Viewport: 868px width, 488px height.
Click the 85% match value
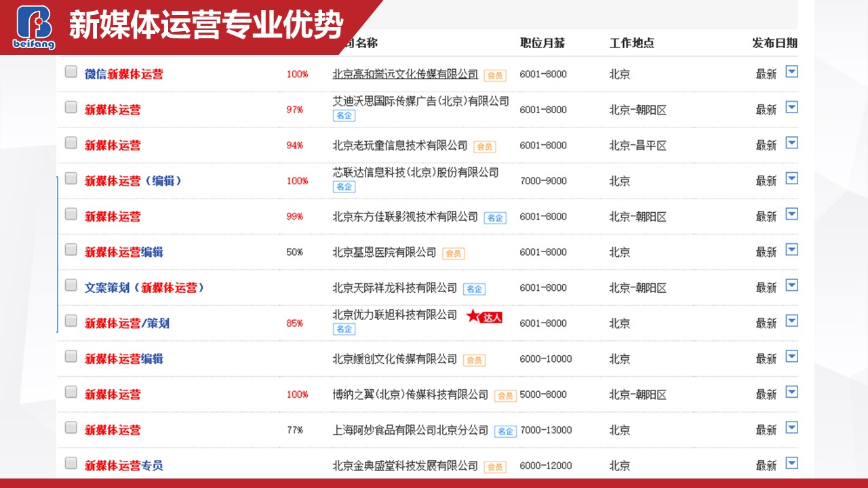tap(294, 323)
